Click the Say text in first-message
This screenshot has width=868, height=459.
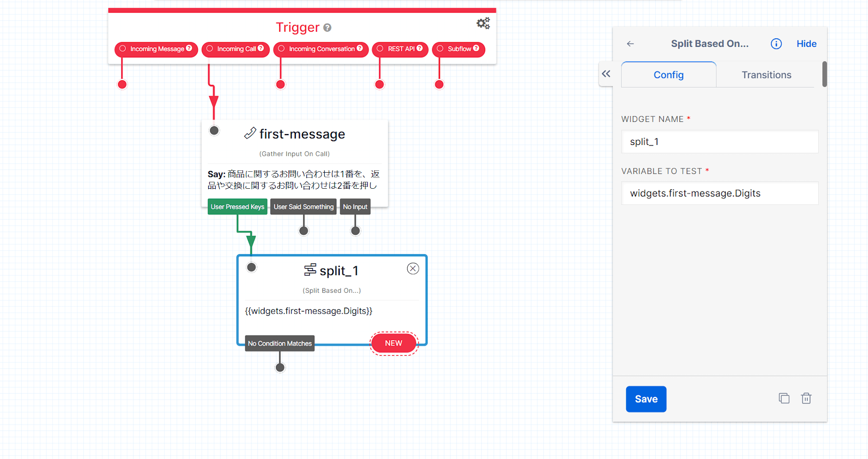[x=294, y=180]
